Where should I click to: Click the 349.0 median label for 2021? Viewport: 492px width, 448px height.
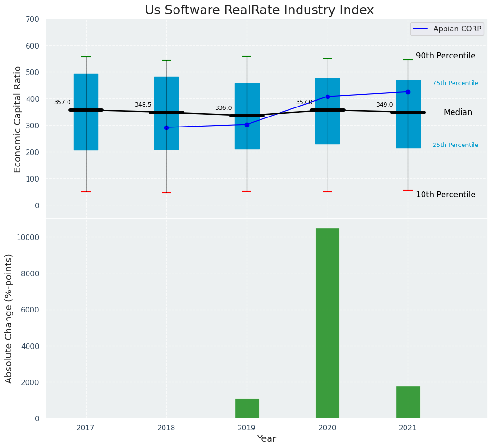point(385,105)
